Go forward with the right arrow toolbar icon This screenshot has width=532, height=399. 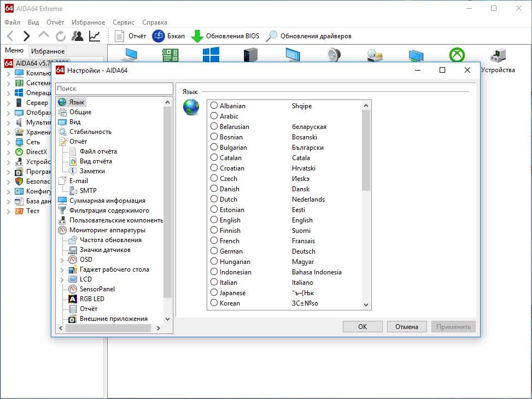[26, 36]
